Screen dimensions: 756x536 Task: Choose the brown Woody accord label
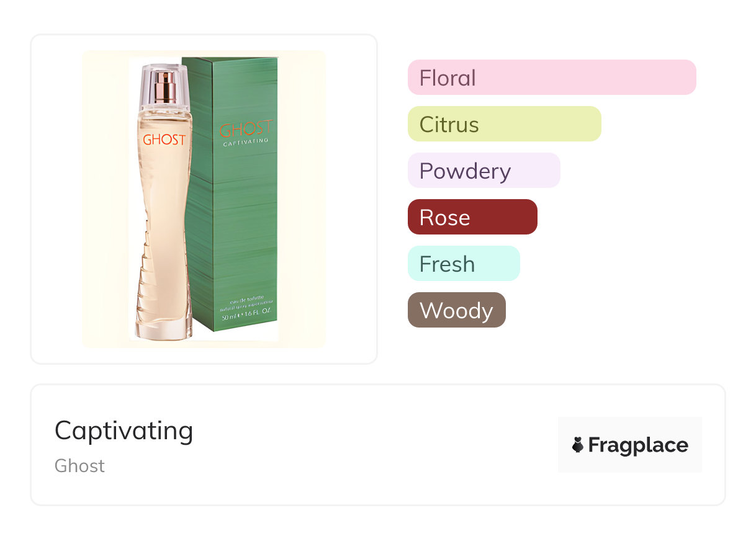[x=456, y=310]
